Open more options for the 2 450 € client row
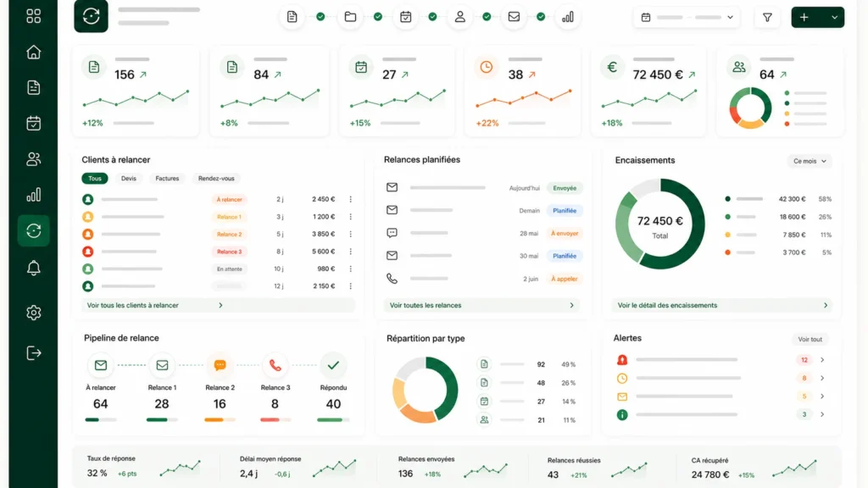 pos(350,199)
